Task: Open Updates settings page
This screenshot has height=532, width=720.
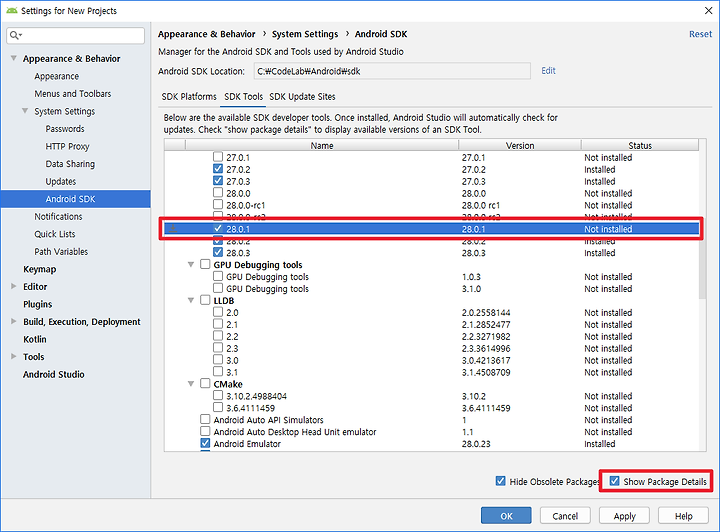Action: pyautogui.click(x=61, y=181)
